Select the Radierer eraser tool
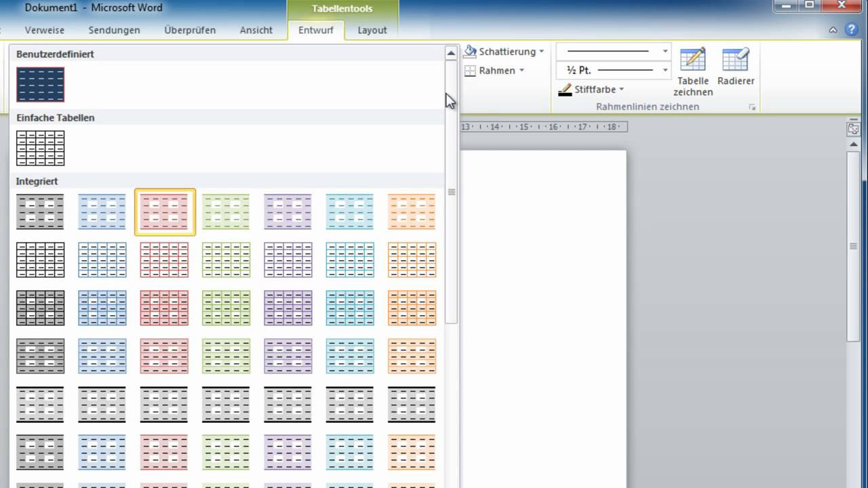868x488 pixels. (736, 66)
